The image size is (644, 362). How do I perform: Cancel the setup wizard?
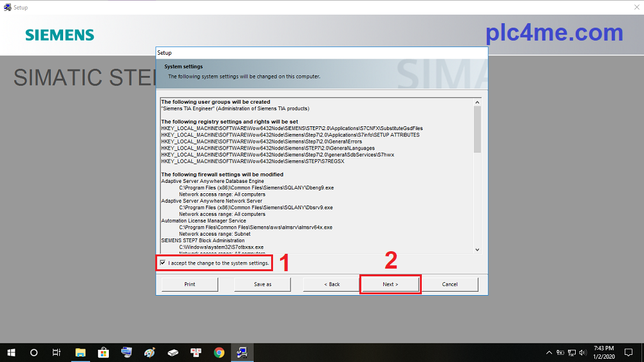point(450,284)
